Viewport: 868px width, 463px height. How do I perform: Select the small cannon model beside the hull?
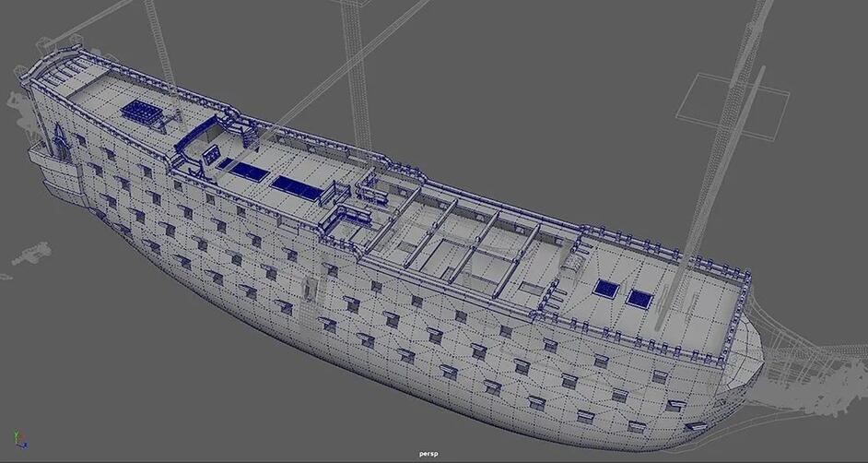coord(31,254)
